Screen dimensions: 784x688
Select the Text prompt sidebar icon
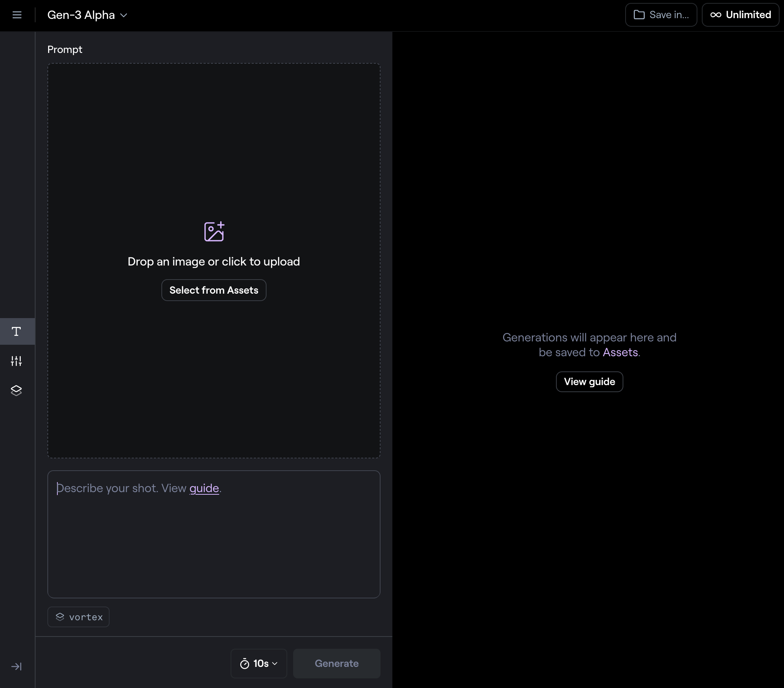click(17, 331)
